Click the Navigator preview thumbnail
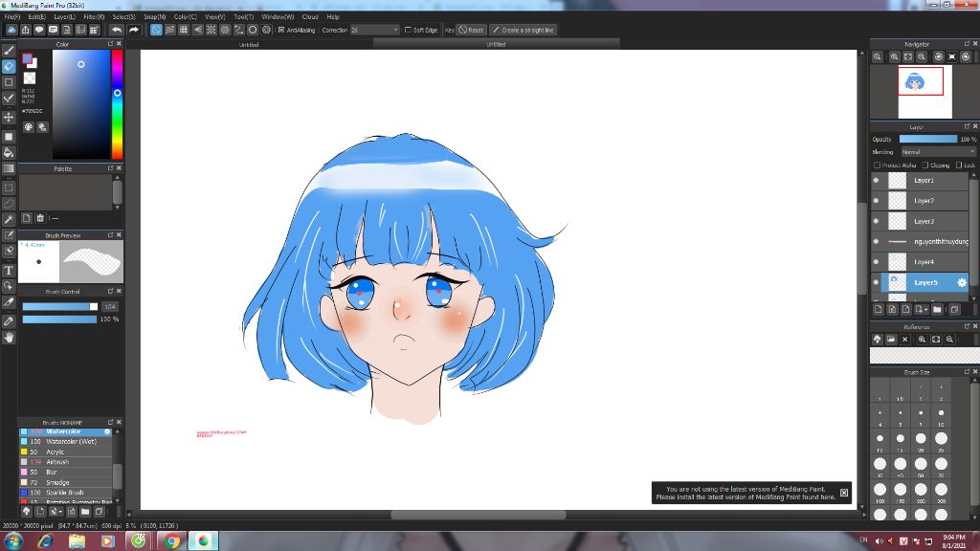This screenshot has height=551, width=980. click(x=925, y=92)
